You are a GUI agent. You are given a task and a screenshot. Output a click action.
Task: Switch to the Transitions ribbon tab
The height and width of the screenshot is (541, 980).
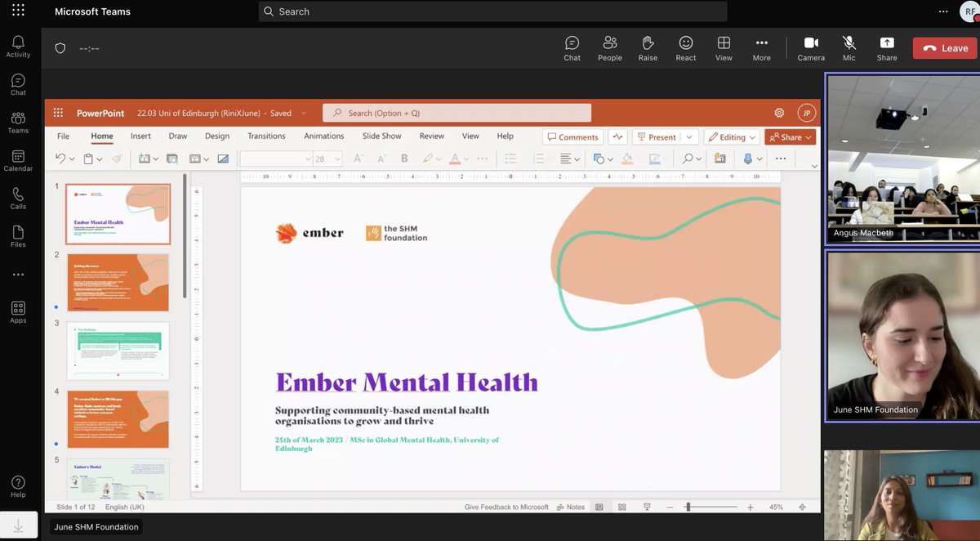pyautogui.click(x=266, y=136)
